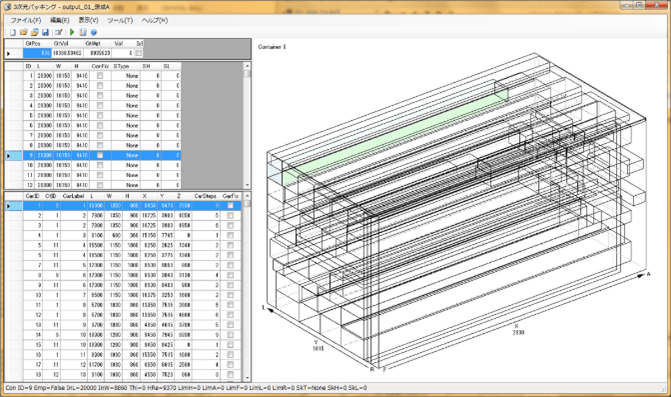Open the ツール(T) menu
Viewport: 671px width, 397px height.
pos(120,20)
